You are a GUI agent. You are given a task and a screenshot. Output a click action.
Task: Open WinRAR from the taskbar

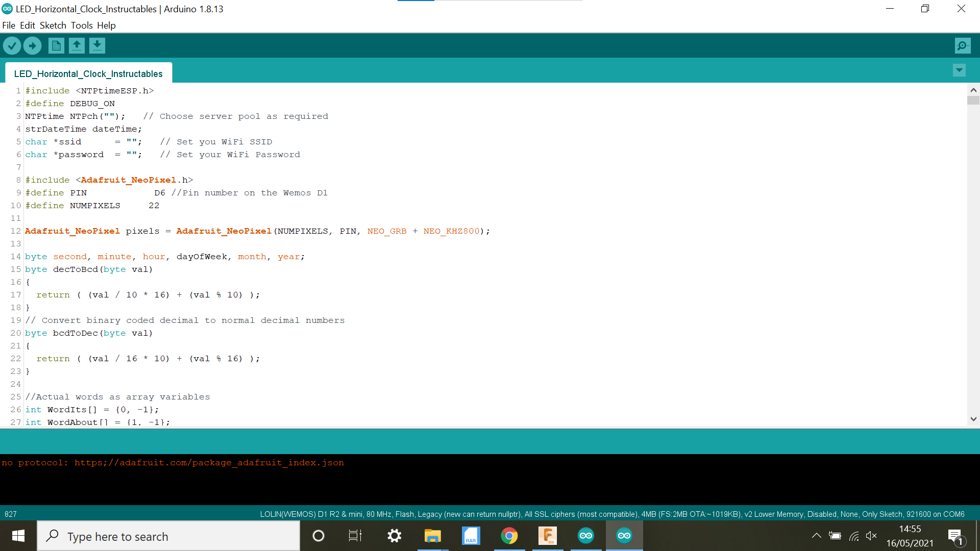(x=471, y=536)
